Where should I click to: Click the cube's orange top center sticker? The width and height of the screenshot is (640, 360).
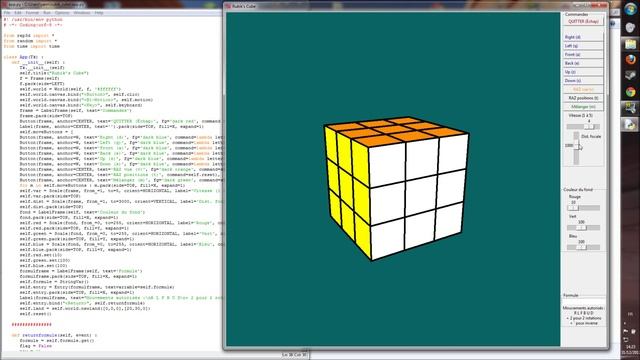[392, 130]
